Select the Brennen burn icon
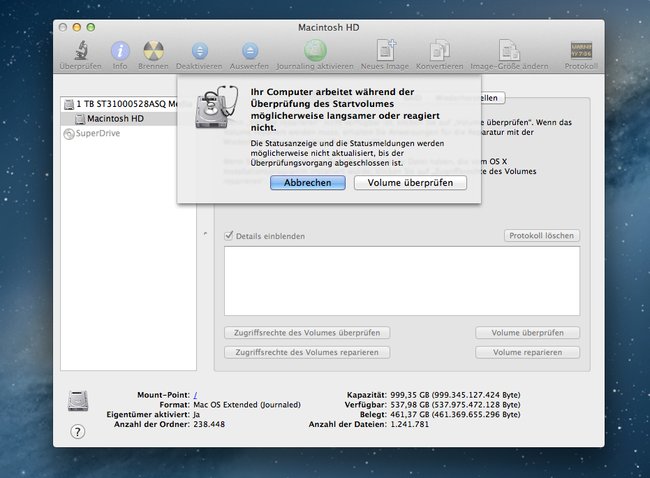 (153, 51)
